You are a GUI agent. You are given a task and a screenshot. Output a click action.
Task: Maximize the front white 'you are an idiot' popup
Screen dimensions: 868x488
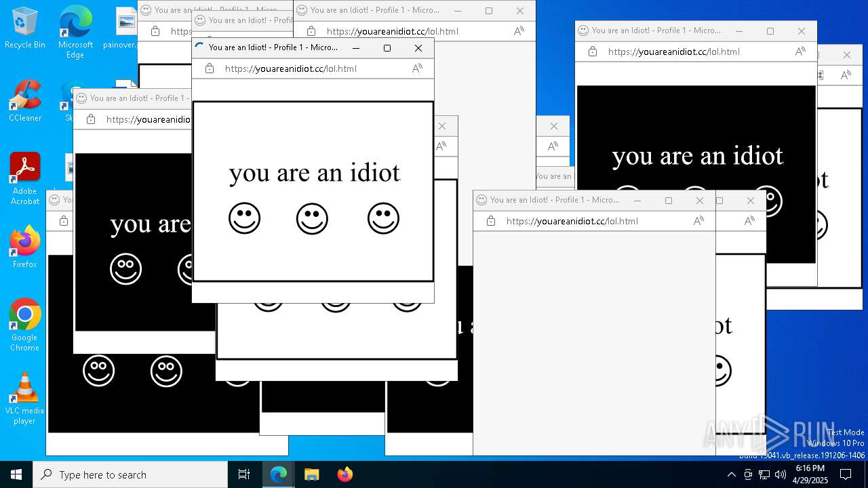click(x=387, y=48)
